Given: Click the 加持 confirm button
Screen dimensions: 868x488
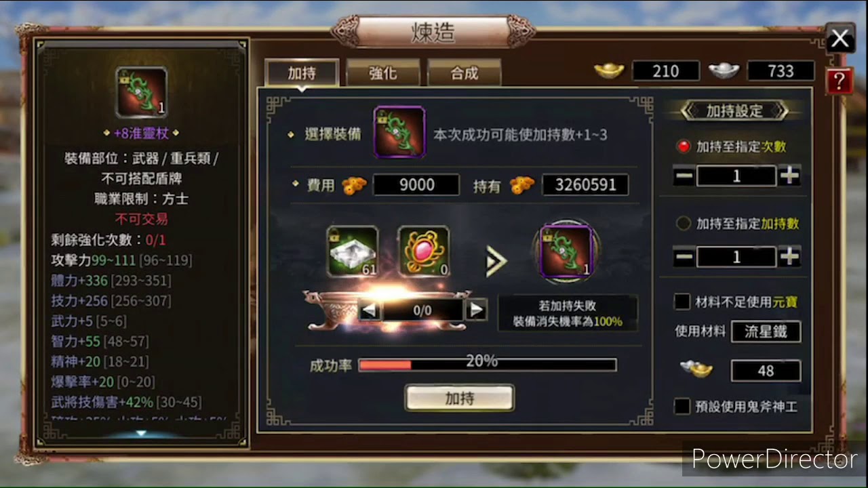Looking at the screenshot, I should tap(460, 399).
